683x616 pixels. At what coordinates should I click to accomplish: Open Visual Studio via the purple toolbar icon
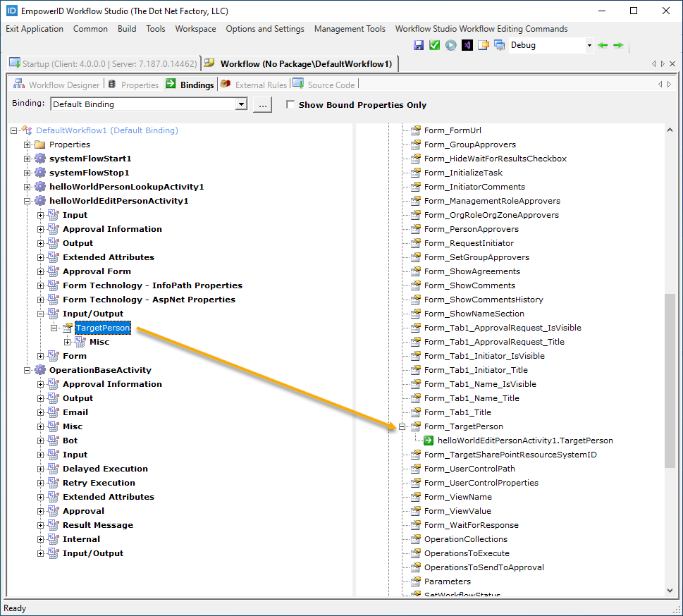coord(467,44)
